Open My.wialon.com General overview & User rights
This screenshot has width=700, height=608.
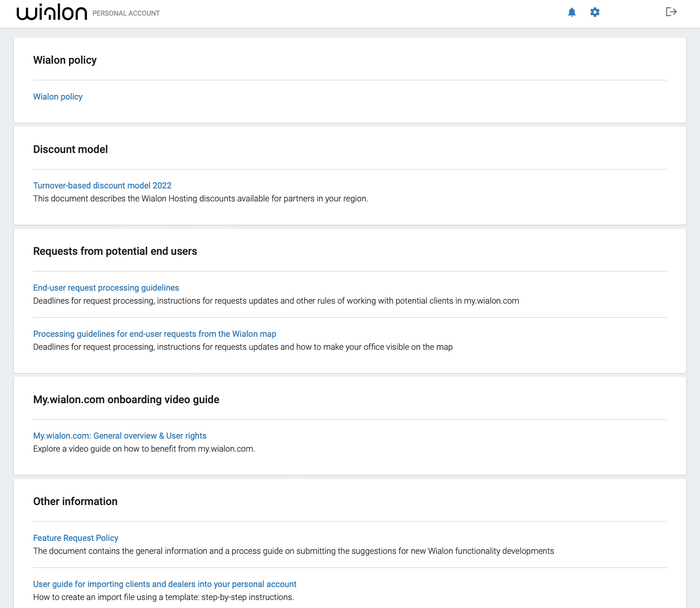coord(120,436)
